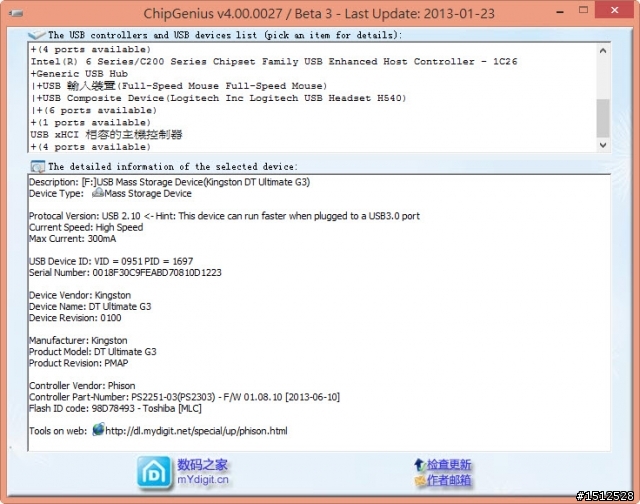Maximize the ChipGenius window
Screen dimensions: 640x504
(583, 10)
